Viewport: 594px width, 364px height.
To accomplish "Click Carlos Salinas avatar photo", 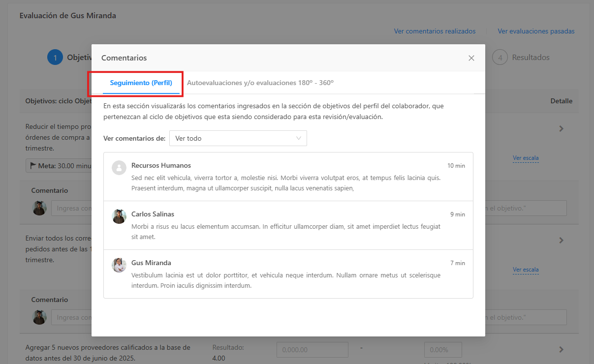I will pos(119,216).
